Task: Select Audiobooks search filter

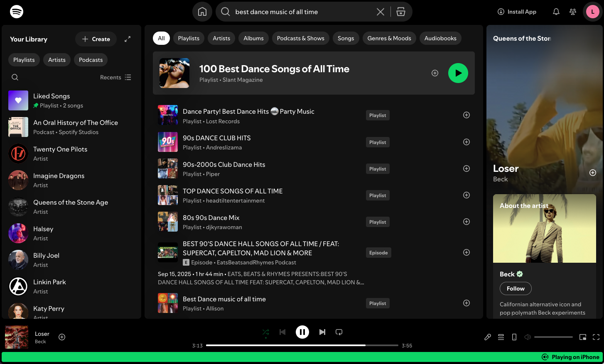Action: point(440,38)
